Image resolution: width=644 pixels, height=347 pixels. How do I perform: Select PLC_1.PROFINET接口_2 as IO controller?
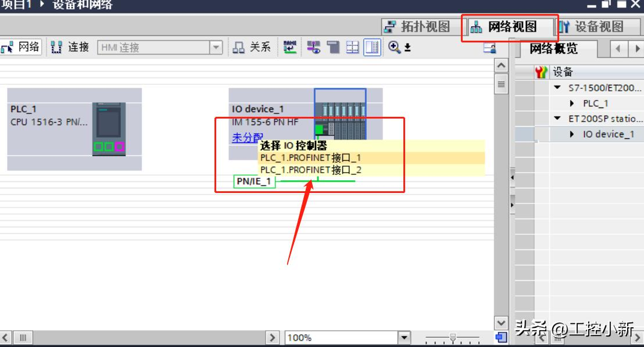coord(371,170)
